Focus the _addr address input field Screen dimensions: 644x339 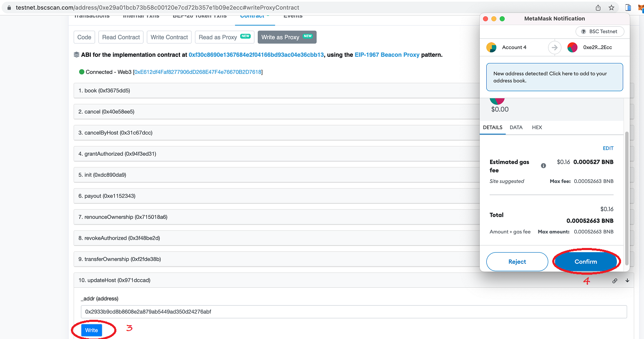pyautogui.click(x=354, y=312)
